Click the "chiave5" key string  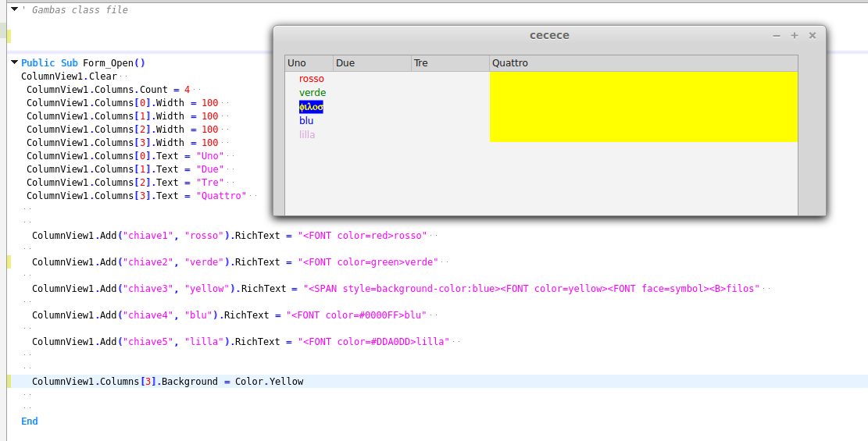point(148,342)
